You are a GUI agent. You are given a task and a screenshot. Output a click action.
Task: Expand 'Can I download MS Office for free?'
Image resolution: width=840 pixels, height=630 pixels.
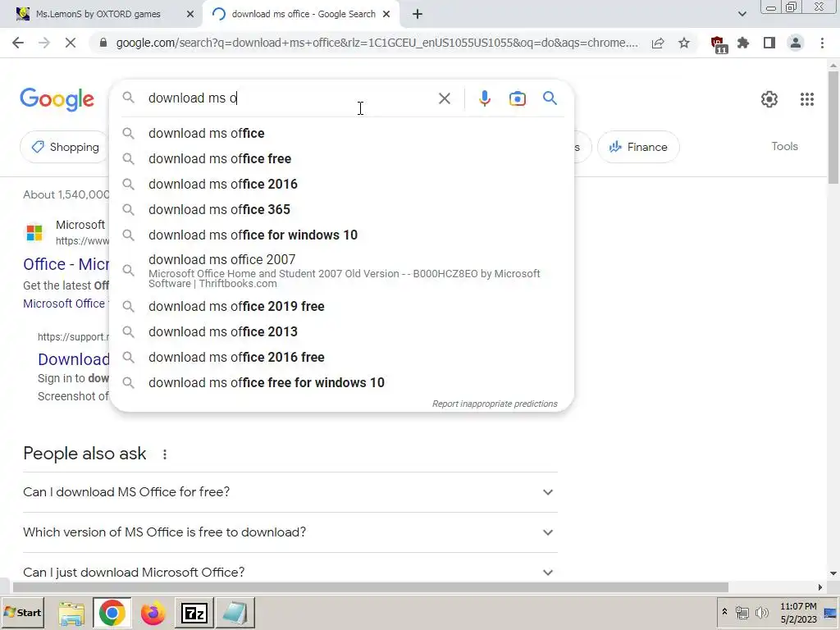290,492
